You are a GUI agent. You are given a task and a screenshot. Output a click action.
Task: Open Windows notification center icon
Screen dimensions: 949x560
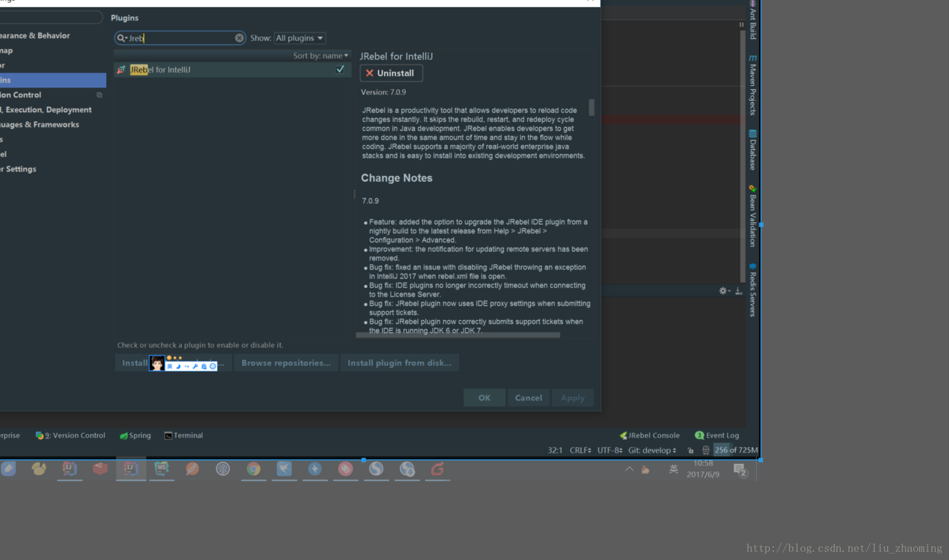click(740, 470)
